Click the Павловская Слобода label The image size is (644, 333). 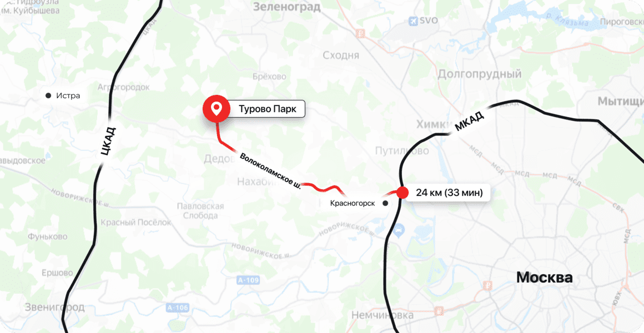point(200,211)
